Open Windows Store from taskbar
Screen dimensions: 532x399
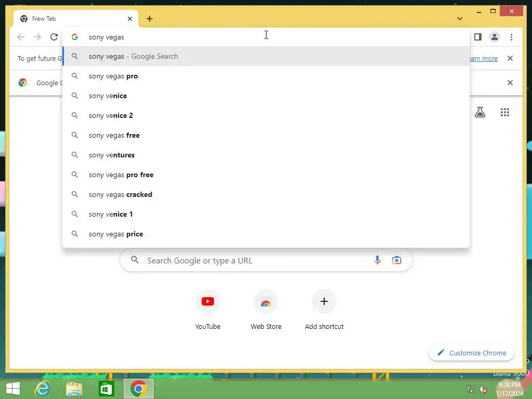click(106, 389)
